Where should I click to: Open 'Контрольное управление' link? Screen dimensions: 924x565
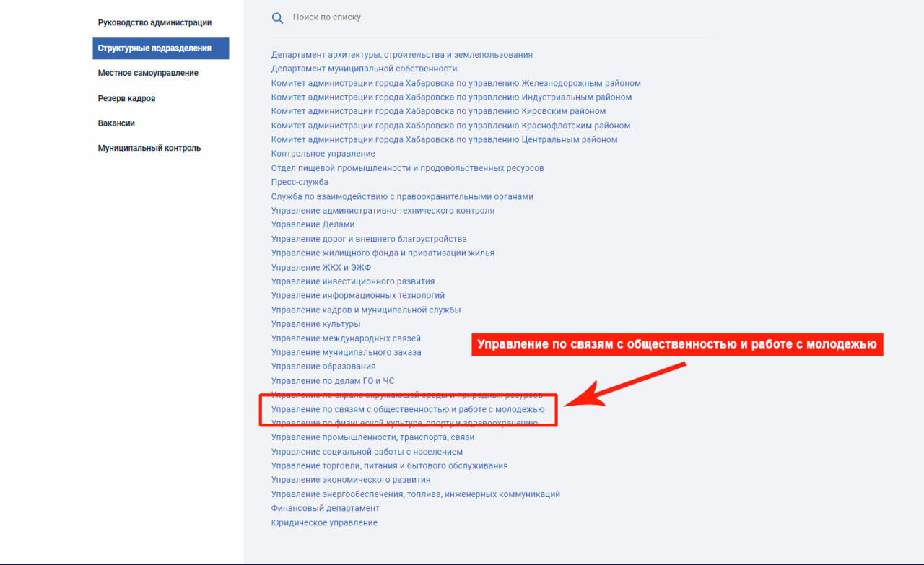[323, 154]
